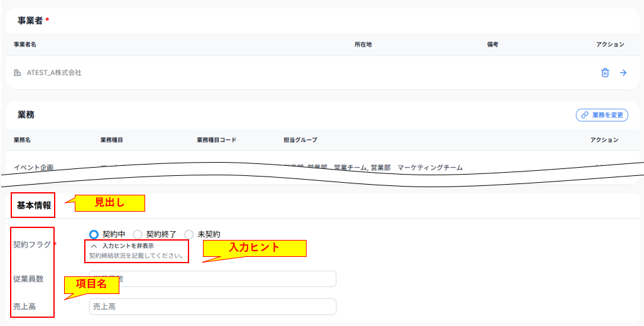Click the chain-link icon in 業務を変更
Screen dimensions: 644x326
pos(584,115)
